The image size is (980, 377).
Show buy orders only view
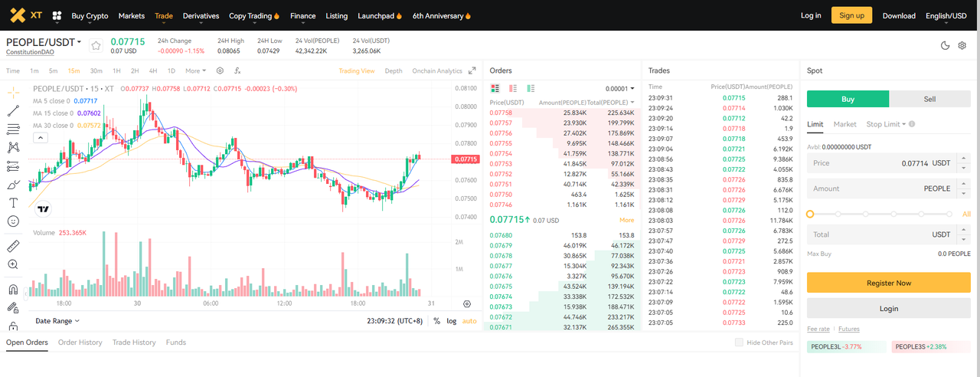tap(531, 89)
